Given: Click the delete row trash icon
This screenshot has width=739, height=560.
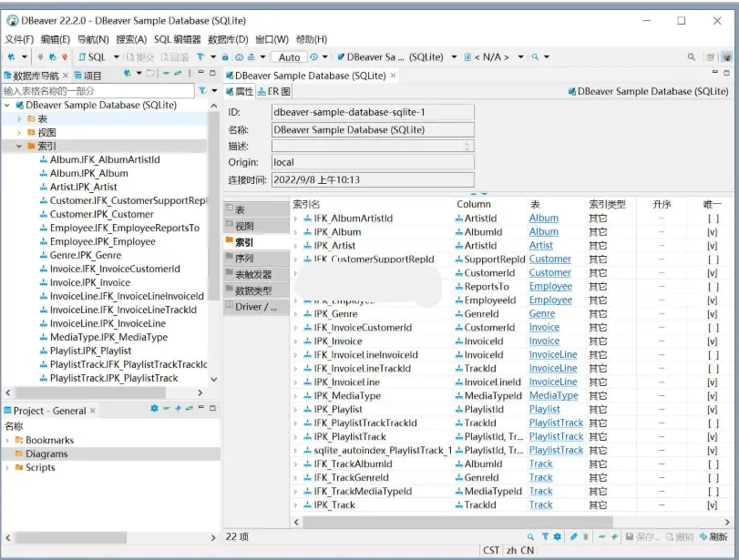Looking at the screenshot, I should click(x=588, y=537).
